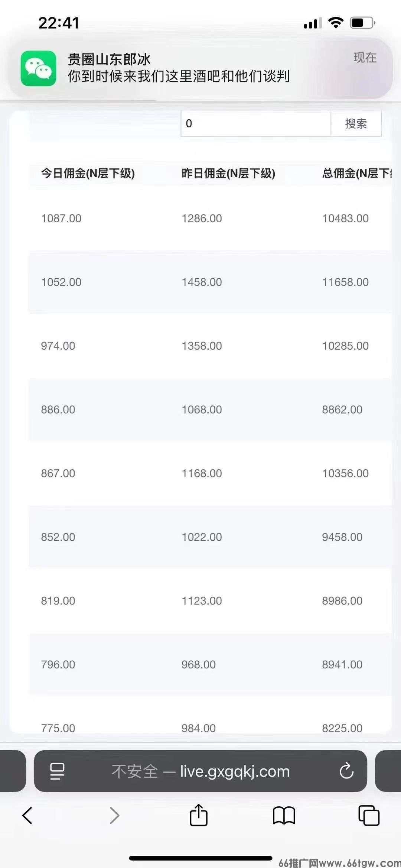The width and height of the screenshot is (401, 868).
Task: Tap the live.gxgqkj.com address bar
Action: (x=200, y=771)
